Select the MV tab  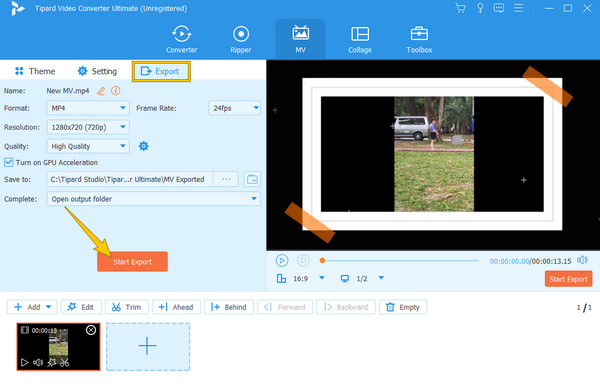pyautogui.click(x=300, y=39)
